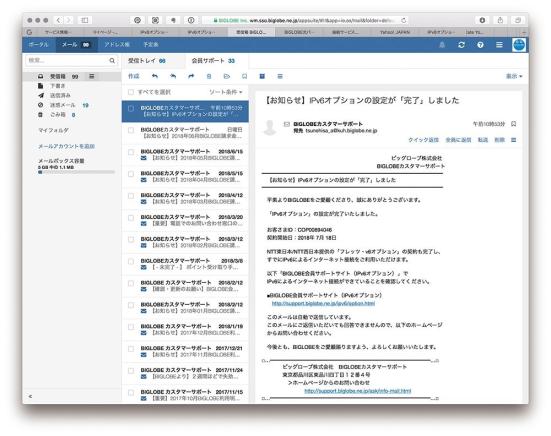Click Safari's share icon
The height and width of the screenshot is (436, 551).
pos(500,20)
